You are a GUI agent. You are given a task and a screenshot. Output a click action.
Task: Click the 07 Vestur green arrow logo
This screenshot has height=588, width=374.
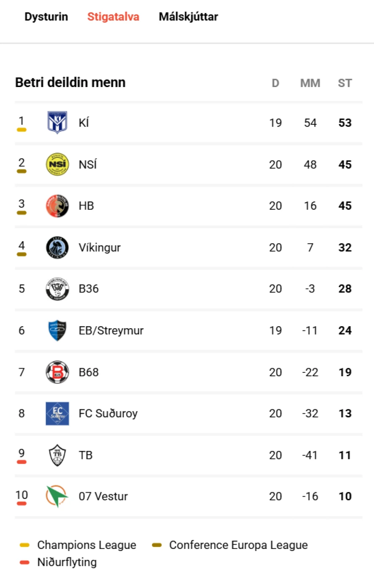click(x=57, y=496)
